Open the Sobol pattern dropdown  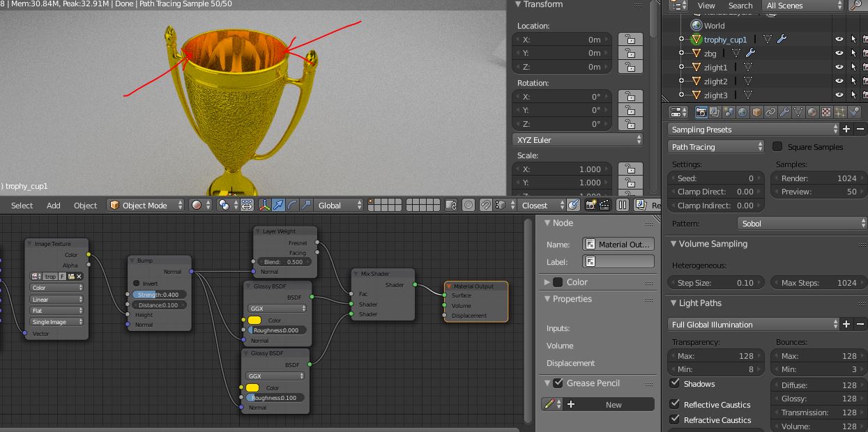click(802, 224)
